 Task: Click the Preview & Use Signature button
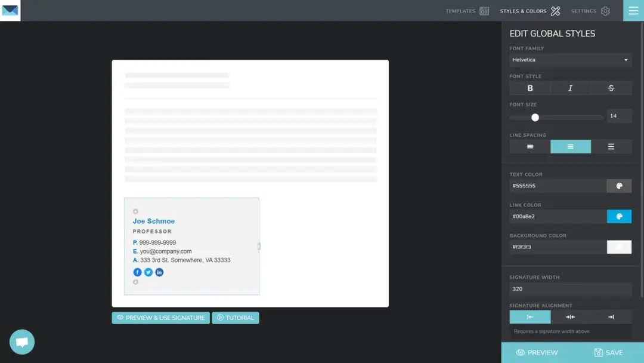coord(160,318)
